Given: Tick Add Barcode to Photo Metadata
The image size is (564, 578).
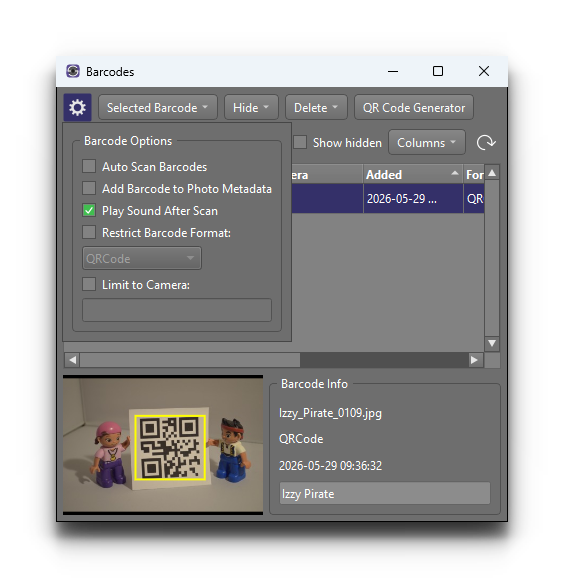Looking at the screenshot, I should [89, 188].
